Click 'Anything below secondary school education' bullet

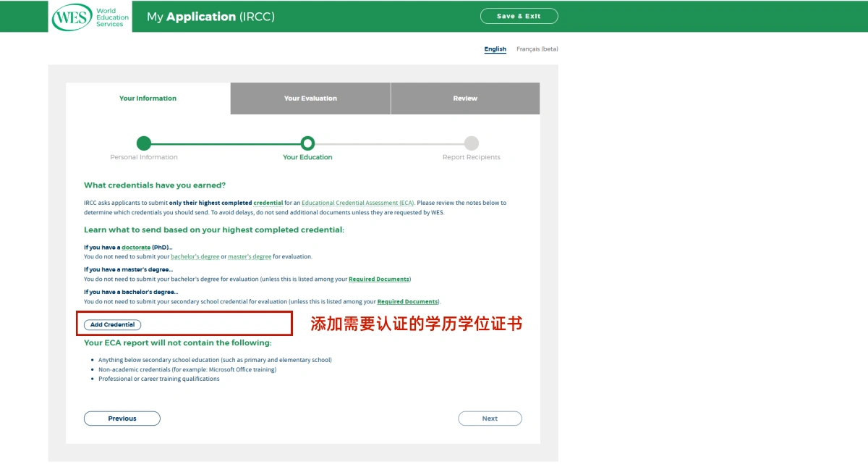(x=215, y=360)
